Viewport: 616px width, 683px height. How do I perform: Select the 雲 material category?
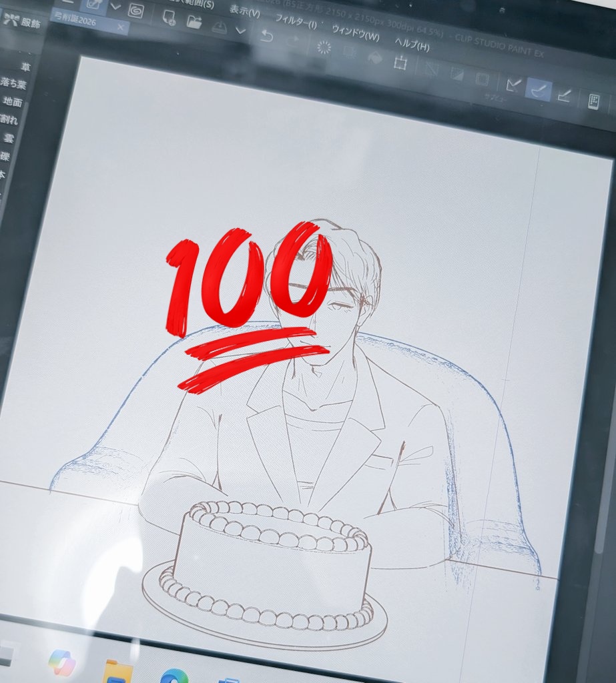click(x=9, y=138)
